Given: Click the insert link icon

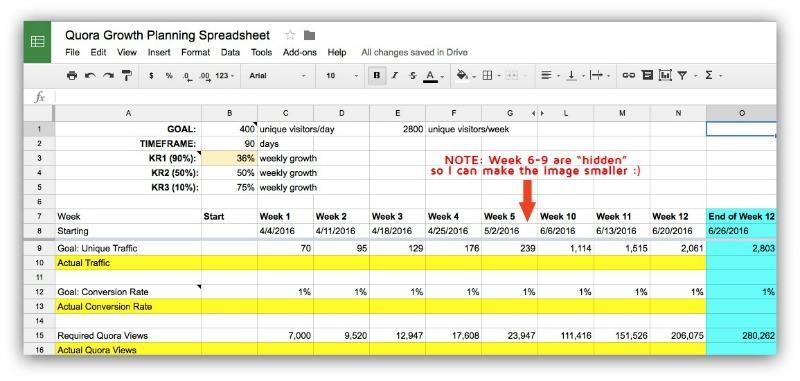Looking at the screenshot, I should (628, 75).
